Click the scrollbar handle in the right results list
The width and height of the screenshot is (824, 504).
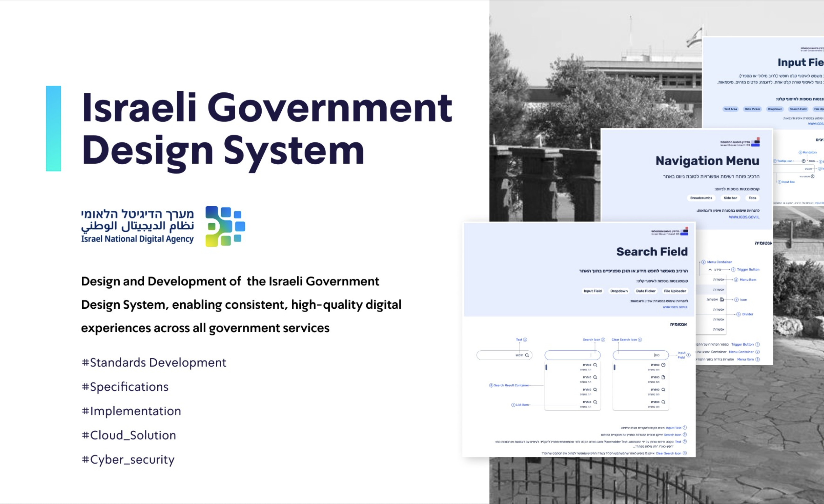[x=615, y=367]
